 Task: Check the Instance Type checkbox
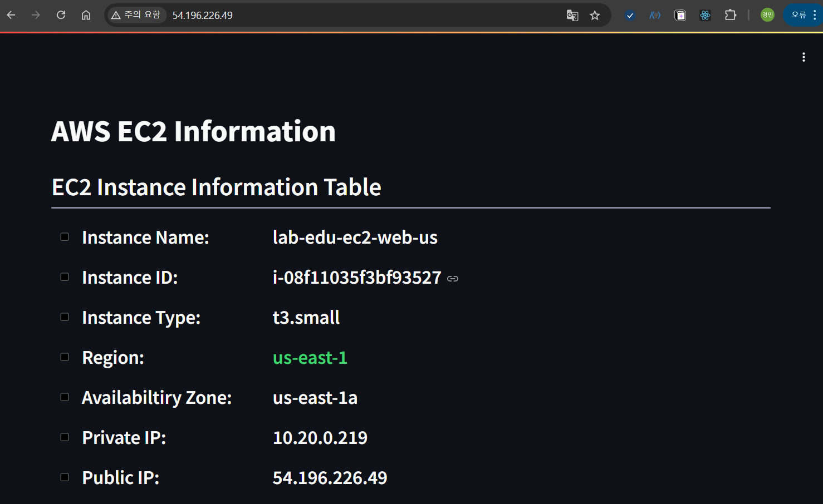[x=65, y=317]
